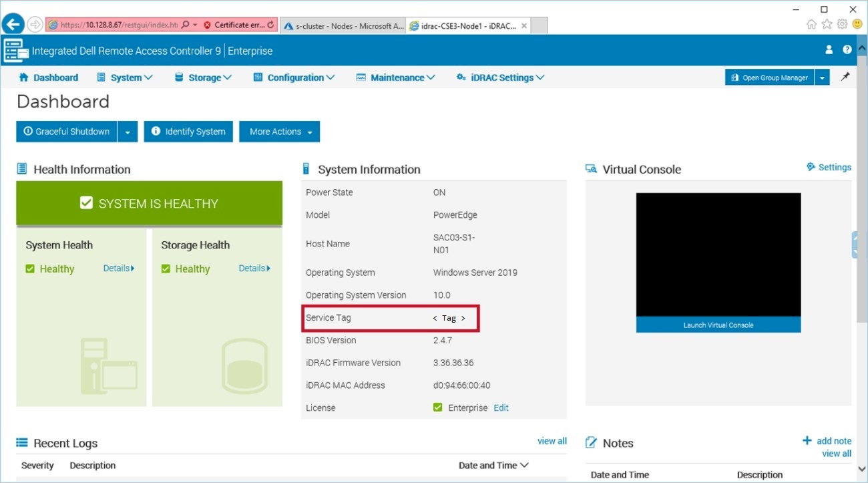Click the smiley feedback icon
The image size is (868, 483).
point(857,25)
